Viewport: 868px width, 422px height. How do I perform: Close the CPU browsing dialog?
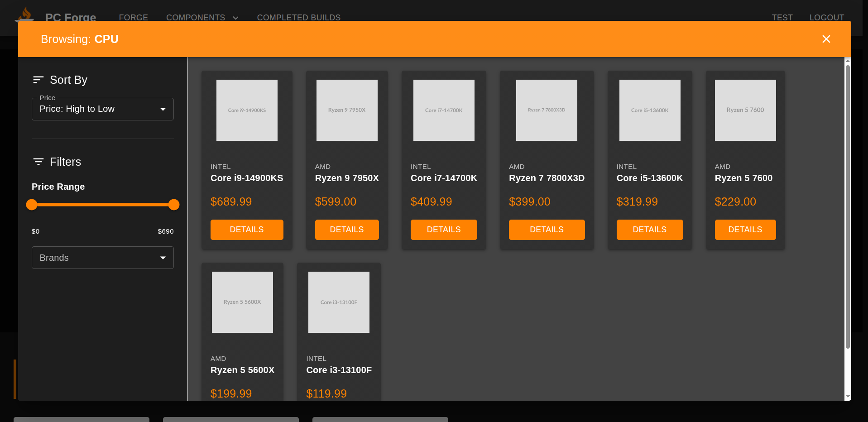pos(826,39)
